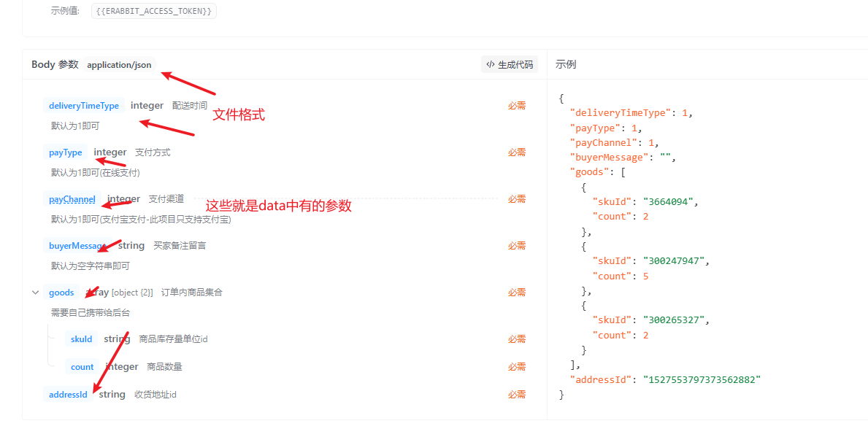Click the 商品库存量单位id description
868x445 pixels.
pyautogui.click(x=173, y=338)
